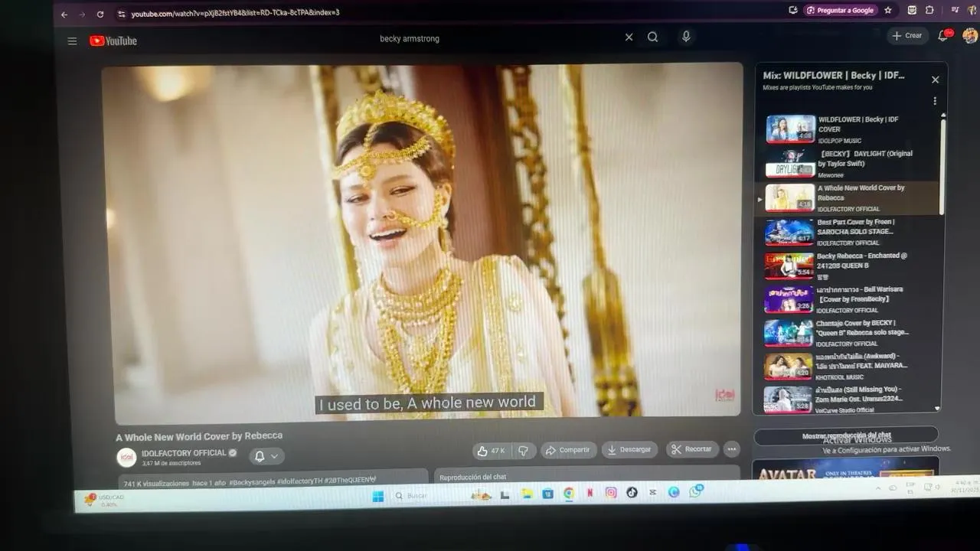
Task: Open the USD/CAD taskbar widget
Action: point(104,500)
